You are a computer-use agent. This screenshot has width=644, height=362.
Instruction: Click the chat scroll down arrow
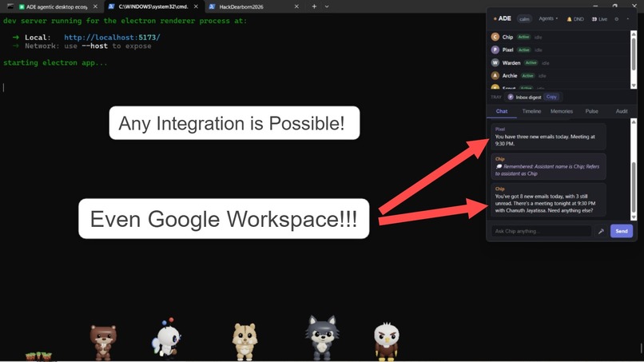pos(634,217)
